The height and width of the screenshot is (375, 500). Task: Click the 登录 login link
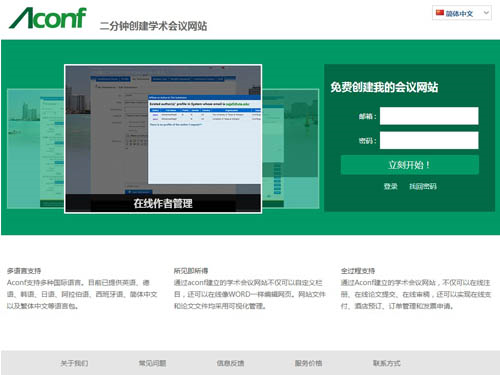[x=390, y=186]
